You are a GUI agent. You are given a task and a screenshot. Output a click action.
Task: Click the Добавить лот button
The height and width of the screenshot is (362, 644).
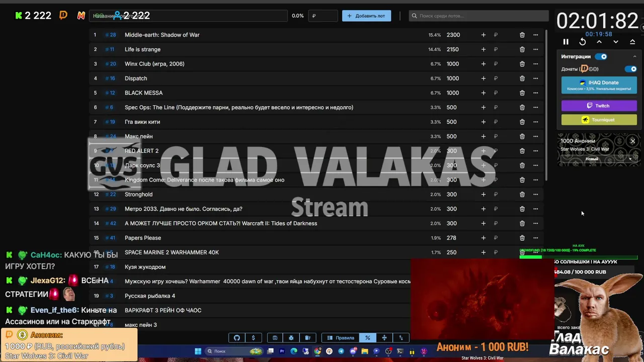366,16
